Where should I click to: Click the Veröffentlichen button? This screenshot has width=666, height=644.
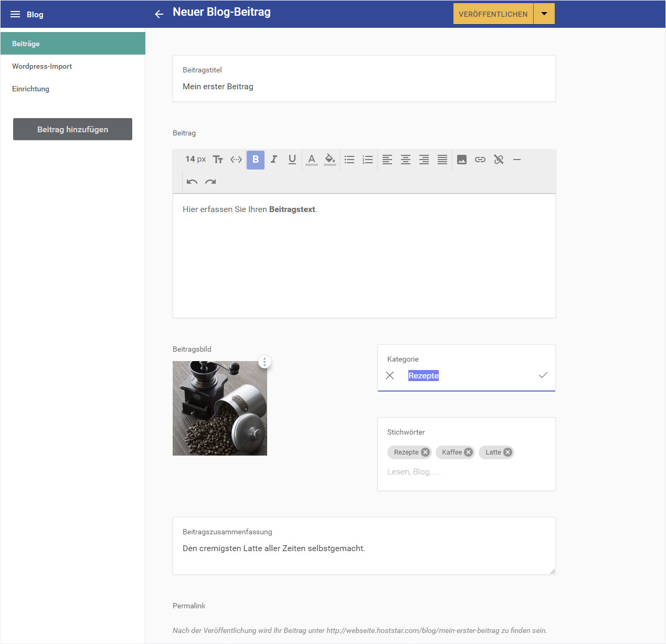click(493, 14)
